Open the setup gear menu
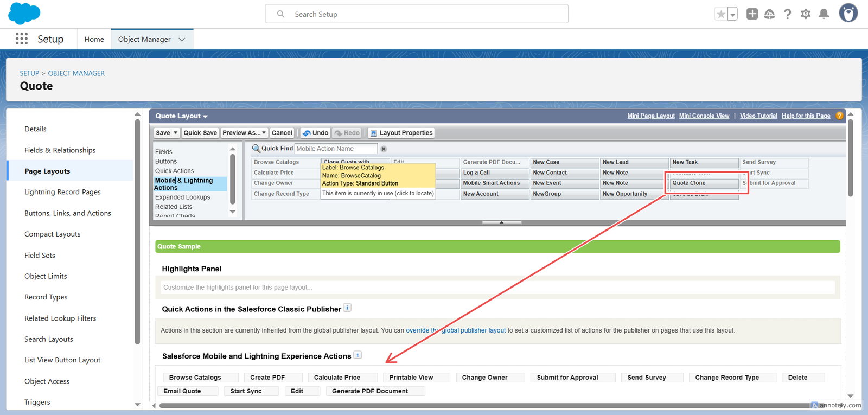The width and height of the screenshot is (868, 415). (x=806, y=14)
